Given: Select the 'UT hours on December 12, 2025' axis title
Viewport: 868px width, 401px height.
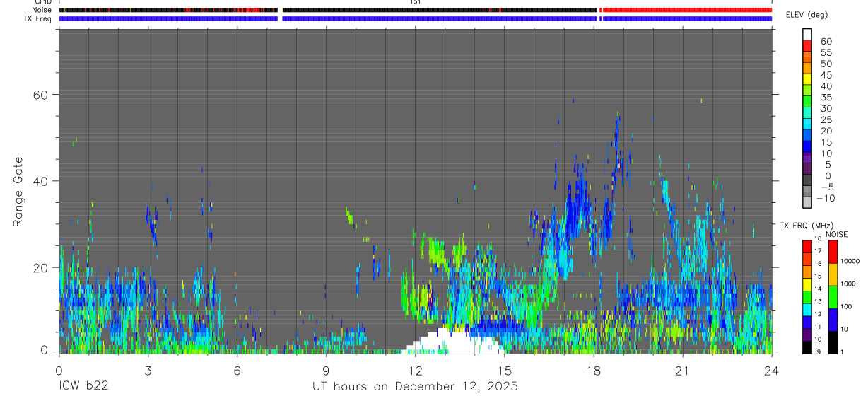Looking at the screenshot, I should click(416, 387).
